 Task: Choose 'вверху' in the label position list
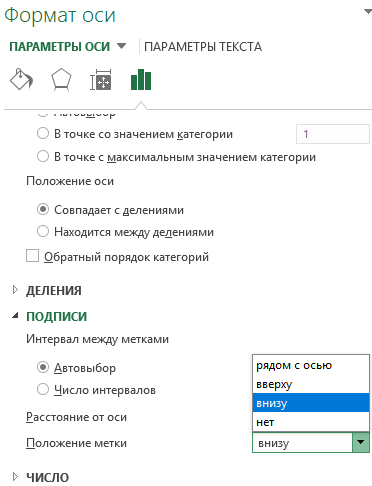click(311, 384)
